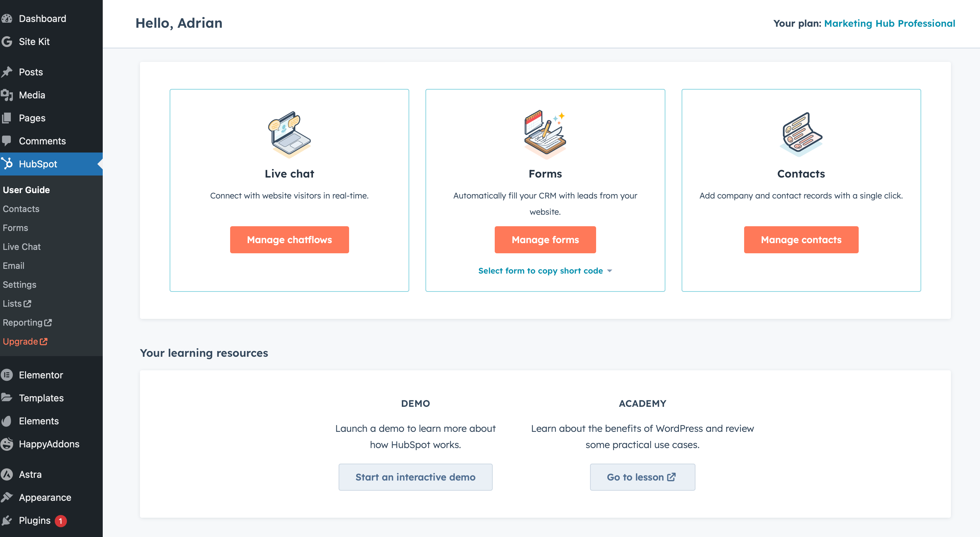Click arrow beside Select form short code

[609, 271]
